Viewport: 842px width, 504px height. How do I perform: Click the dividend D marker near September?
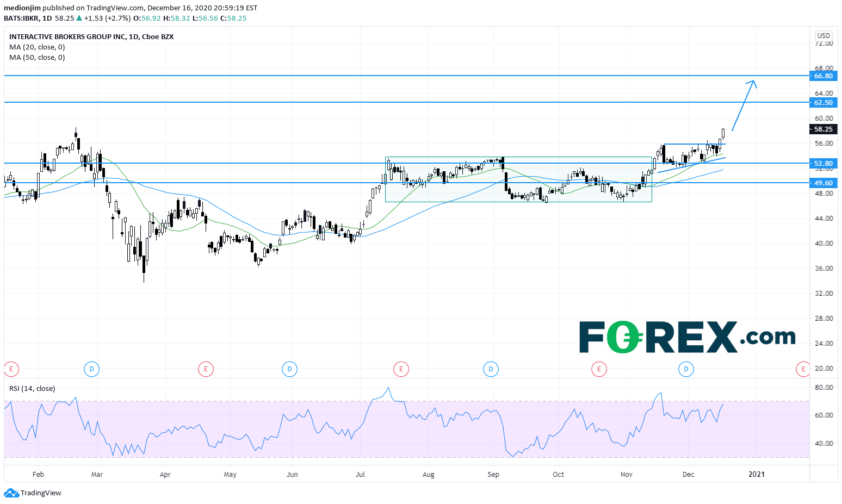coord(491,370)
